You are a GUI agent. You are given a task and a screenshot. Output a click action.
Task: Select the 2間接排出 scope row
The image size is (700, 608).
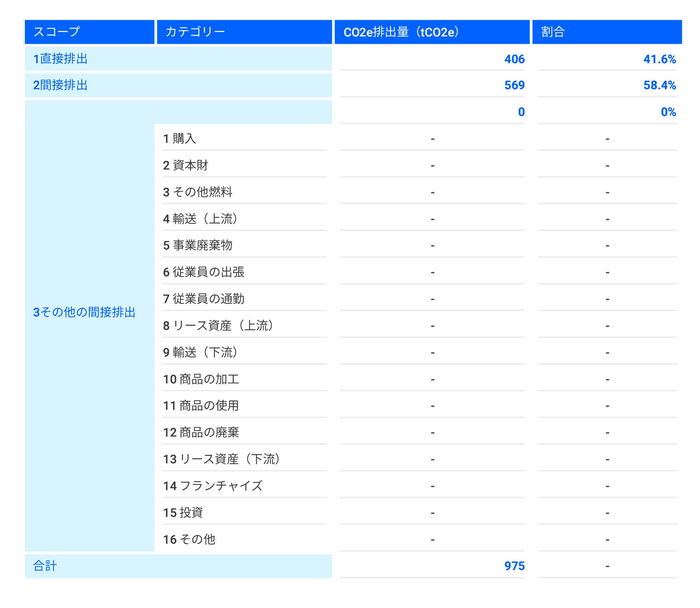click(61, 85)
